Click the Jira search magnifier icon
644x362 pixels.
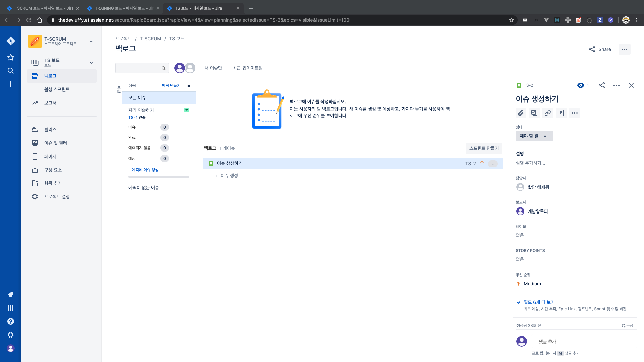11,71
